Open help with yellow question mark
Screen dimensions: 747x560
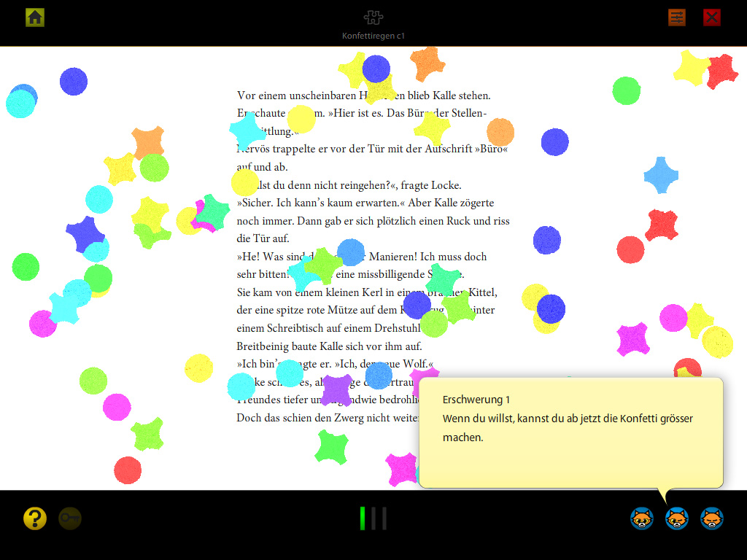35,518
